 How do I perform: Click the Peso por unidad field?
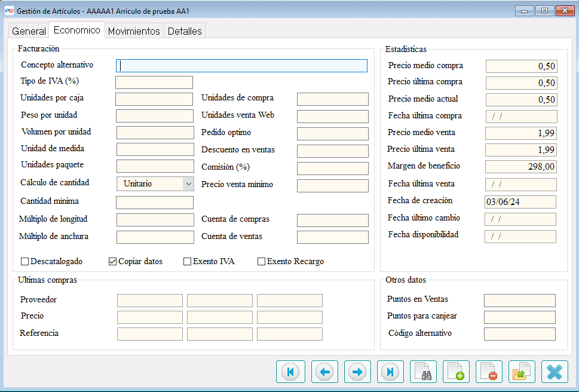tap(155, 116)
